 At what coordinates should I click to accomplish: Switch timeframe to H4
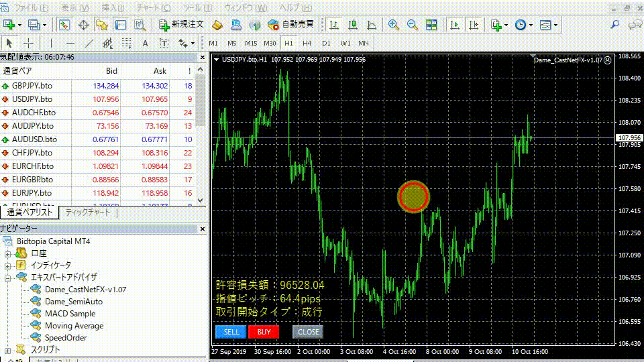point(307,43)
